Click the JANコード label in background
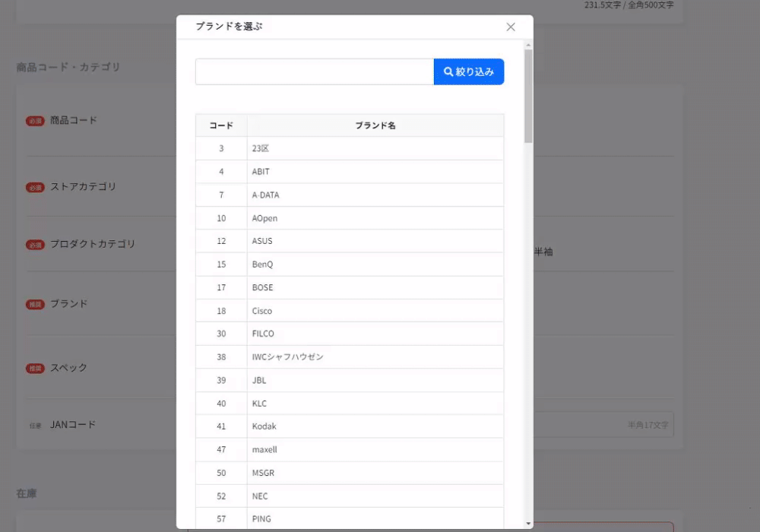The width and height of the screenshot is (760, 532). (73, 424)
